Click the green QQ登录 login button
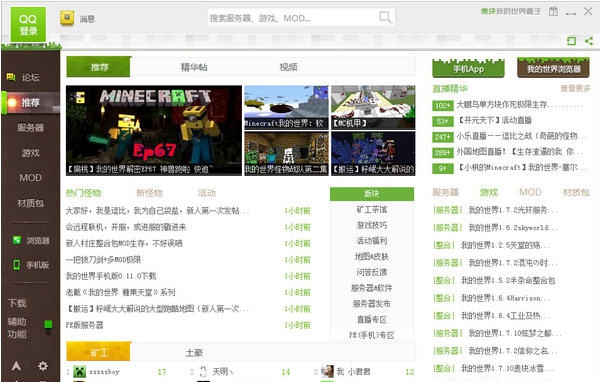Screen dimensions: 600x382 click(x=28, y=24)
